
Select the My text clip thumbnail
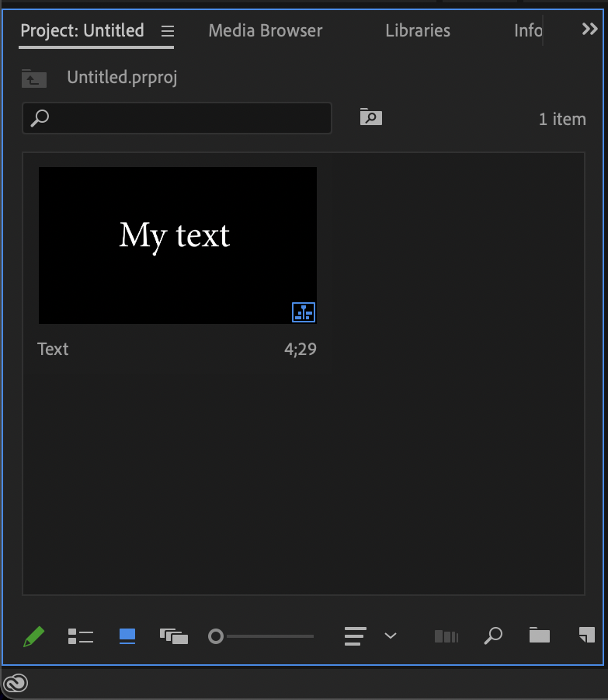coord(177,245)
